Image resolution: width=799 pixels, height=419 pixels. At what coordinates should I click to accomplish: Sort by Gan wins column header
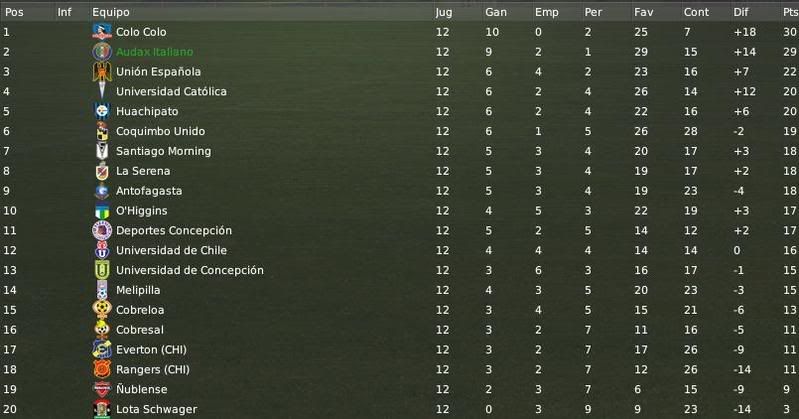pos(496,12)
